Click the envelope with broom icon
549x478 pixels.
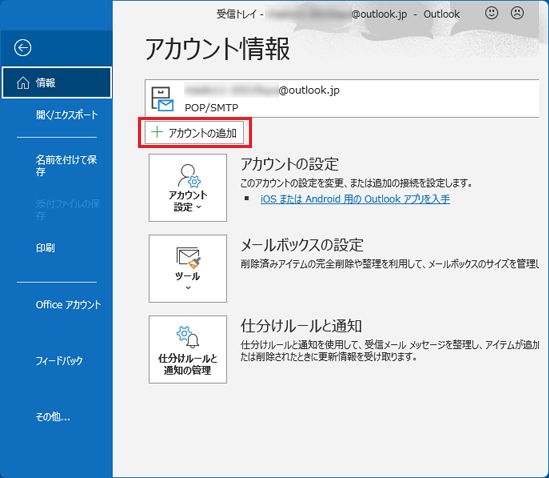click(188, 258)
